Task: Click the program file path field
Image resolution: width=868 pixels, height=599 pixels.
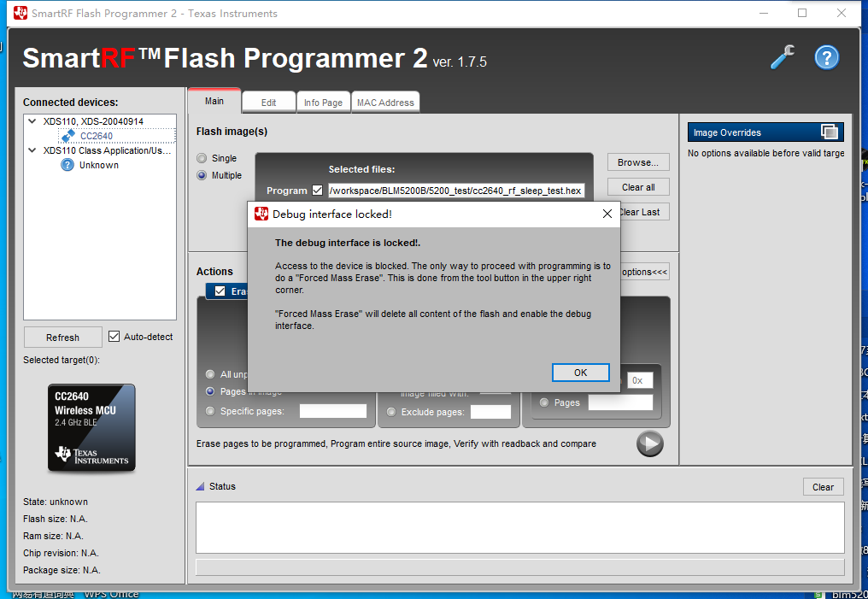Action: (x=456, y=191)
